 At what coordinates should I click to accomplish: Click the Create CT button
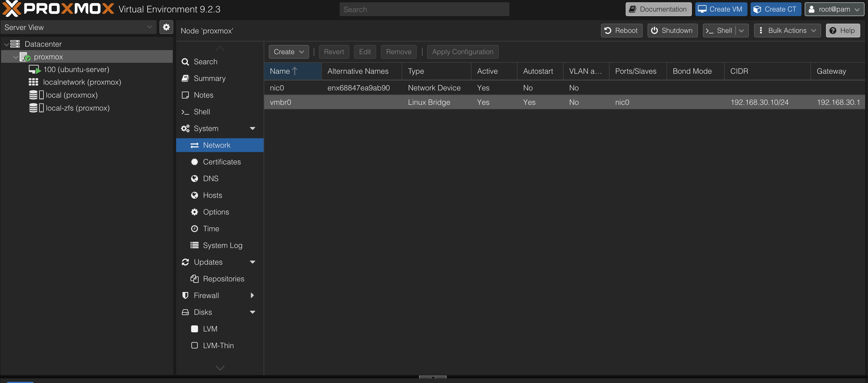[x=776, y=9]
